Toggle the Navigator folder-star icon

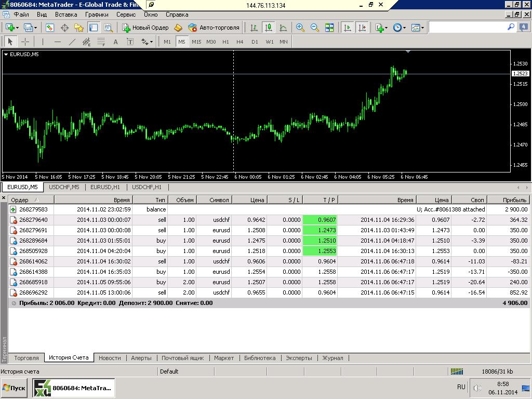79,28
